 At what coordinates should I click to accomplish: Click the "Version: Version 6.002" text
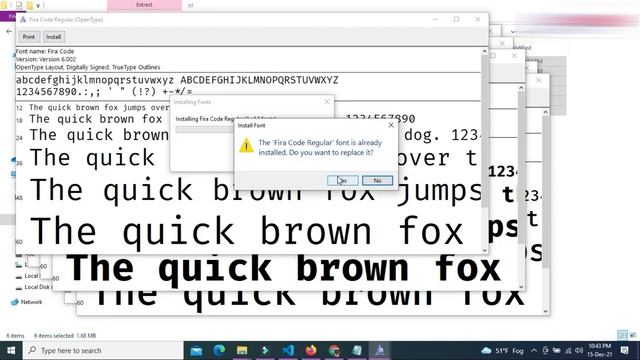[46, 59]
